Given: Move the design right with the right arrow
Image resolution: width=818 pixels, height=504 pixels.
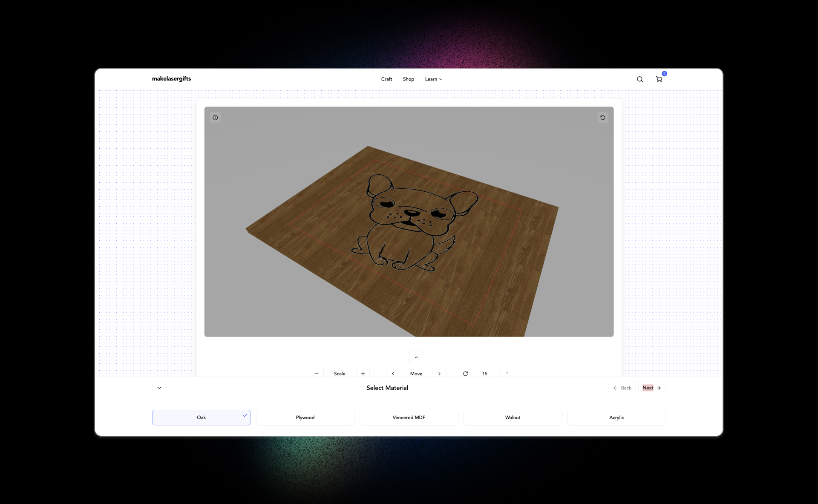Looking at the screenshot, I should pos(440,373).
